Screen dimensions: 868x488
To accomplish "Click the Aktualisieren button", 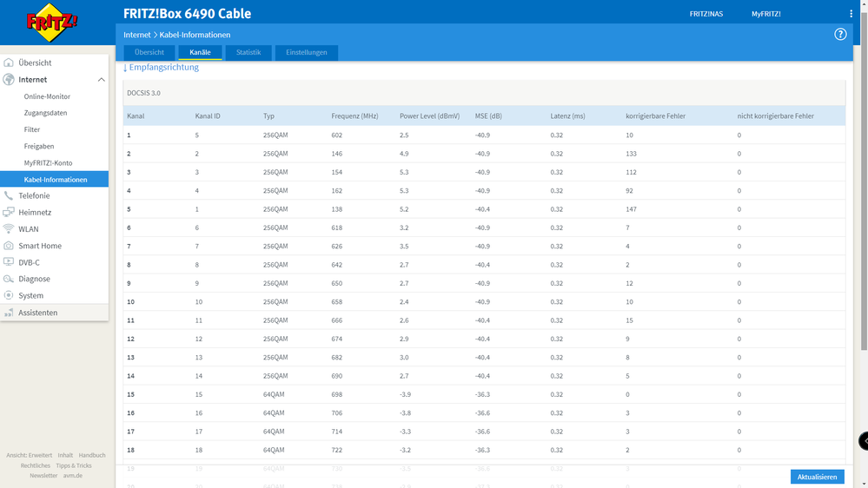I will pos(817,477).
